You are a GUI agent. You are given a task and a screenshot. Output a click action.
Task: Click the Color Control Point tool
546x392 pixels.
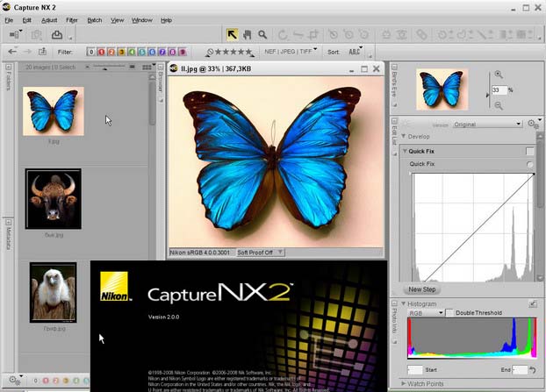point(386,34)
